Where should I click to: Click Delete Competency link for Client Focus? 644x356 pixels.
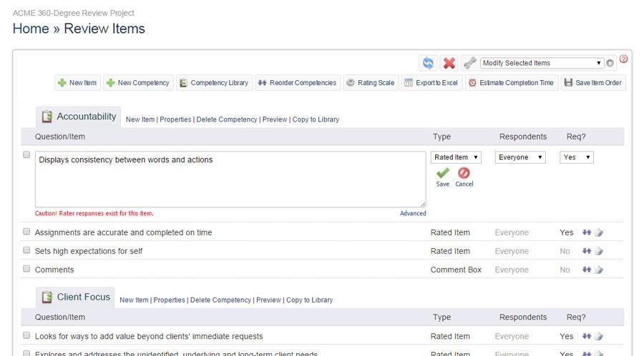(x=220, y=300)
